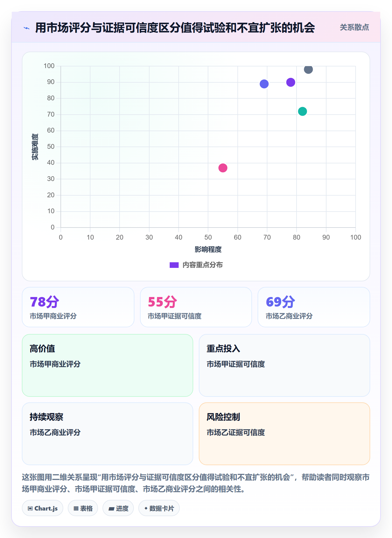392x538 pixels.
Task: Select the 风险控制 quadrant card
Action: tap(284, 434)
